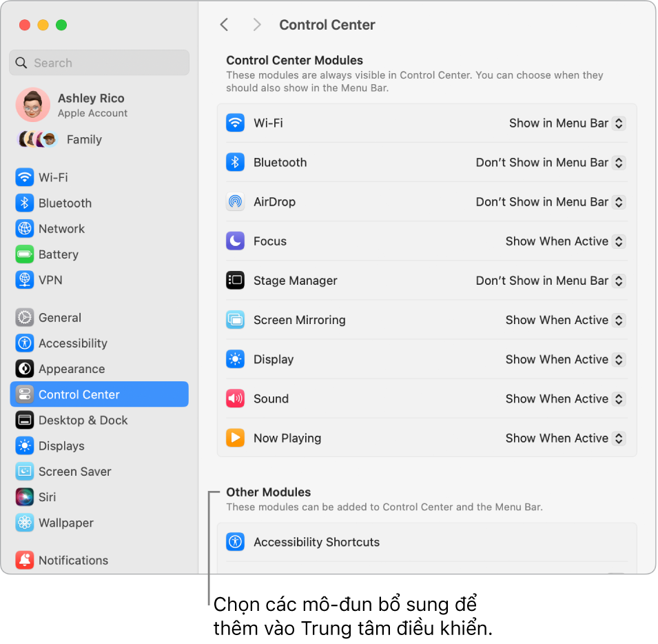Click the Wi-Fi icon in the sidebar

tap(24, 177)
